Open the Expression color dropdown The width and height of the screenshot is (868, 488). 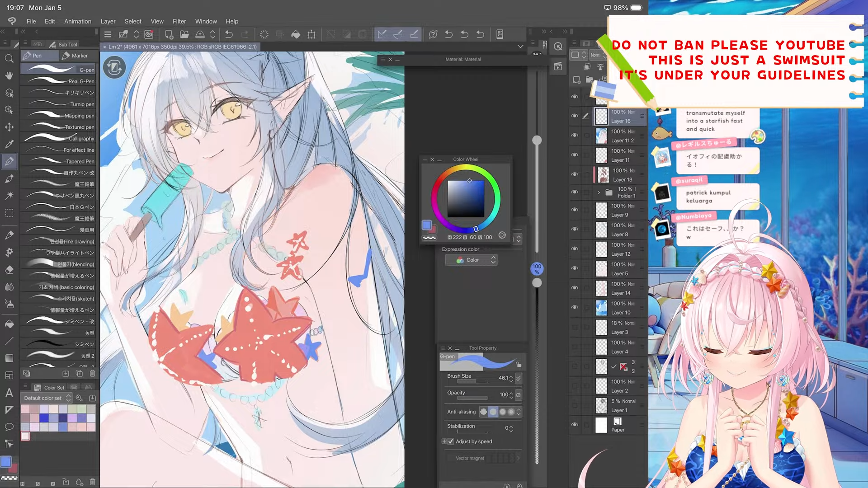[471, 260]
